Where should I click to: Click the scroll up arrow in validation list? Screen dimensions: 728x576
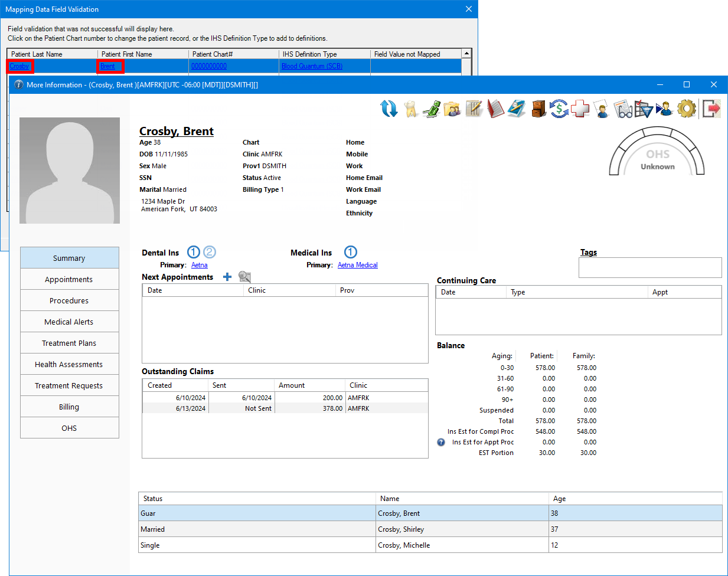(466, 54)
